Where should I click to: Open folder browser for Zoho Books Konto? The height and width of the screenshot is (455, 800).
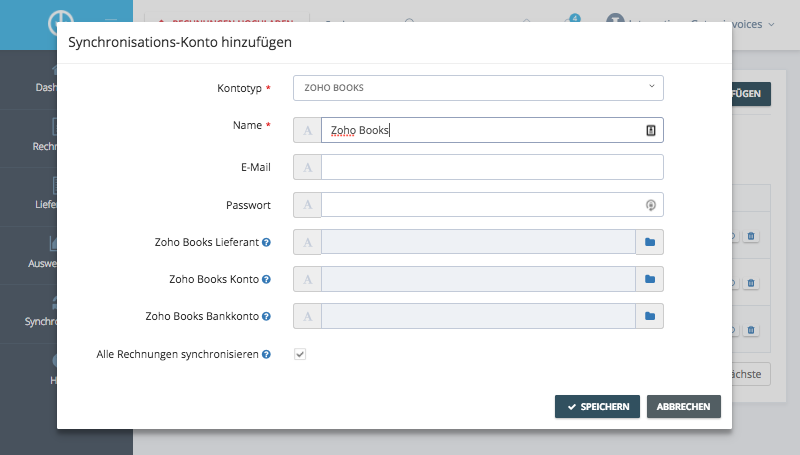[x=649, y=279]
